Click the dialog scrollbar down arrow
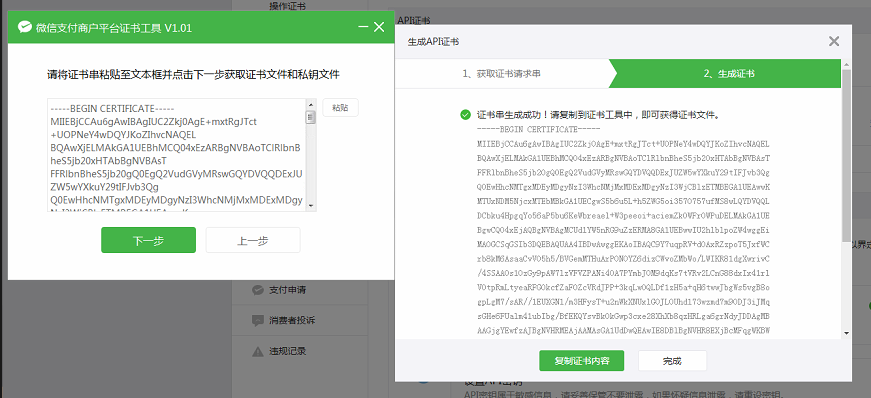The width and height of the screenshot is (871, 398). 847,333
